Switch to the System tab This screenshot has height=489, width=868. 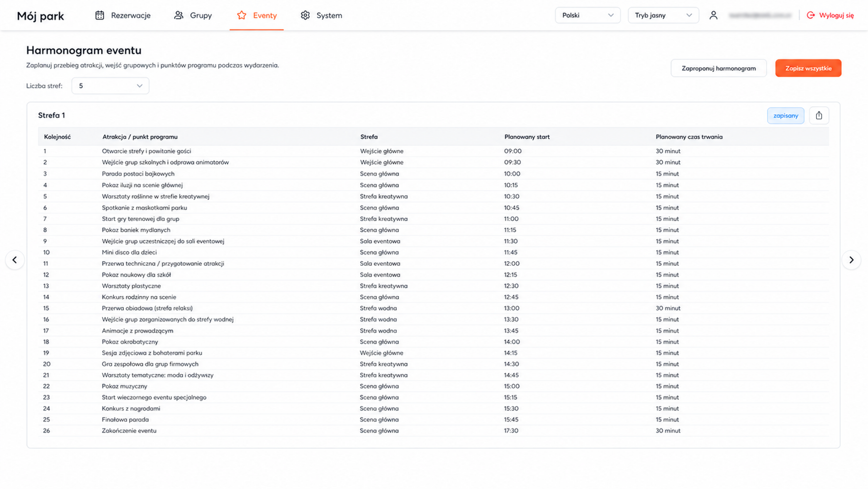coord(321,15)
